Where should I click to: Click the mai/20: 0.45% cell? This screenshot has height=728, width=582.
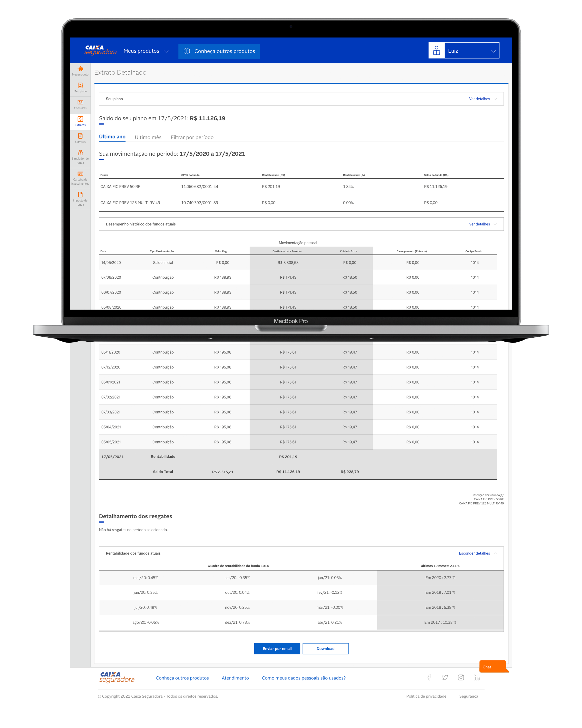(x=145, y=578)
